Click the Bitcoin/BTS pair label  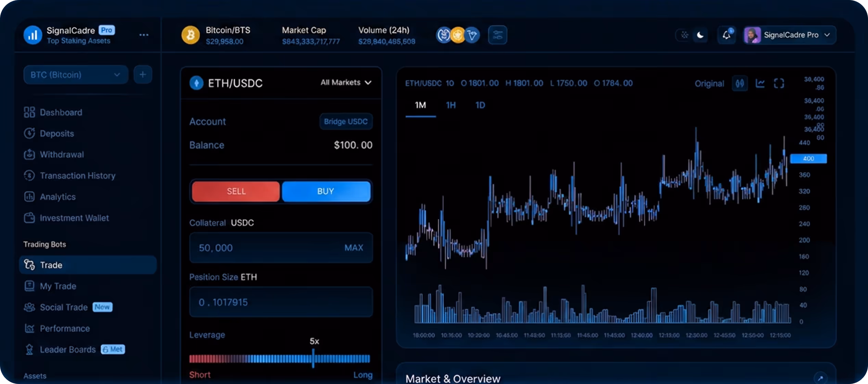point(228,30)
